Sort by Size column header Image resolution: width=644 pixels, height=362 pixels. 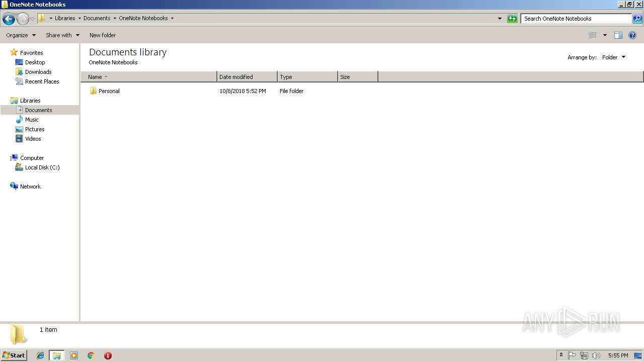358,77
